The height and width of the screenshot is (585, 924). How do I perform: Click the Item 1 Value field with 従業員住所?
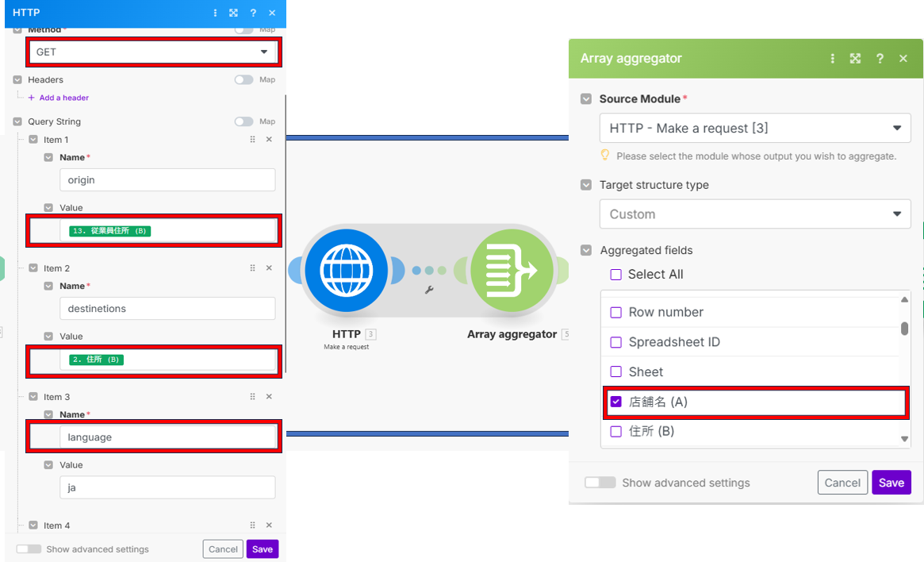(x=167, y=230)
